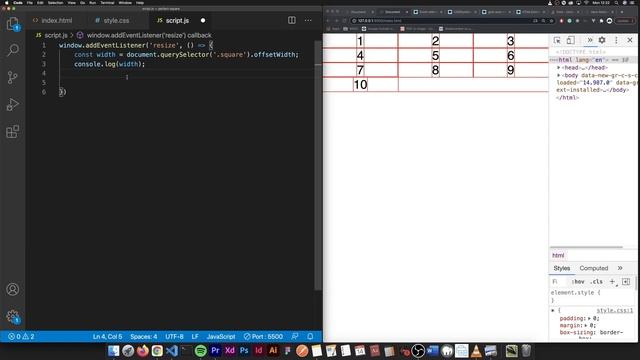Select the closing </html> tag

pyautogui.click(x=567, y=98)
